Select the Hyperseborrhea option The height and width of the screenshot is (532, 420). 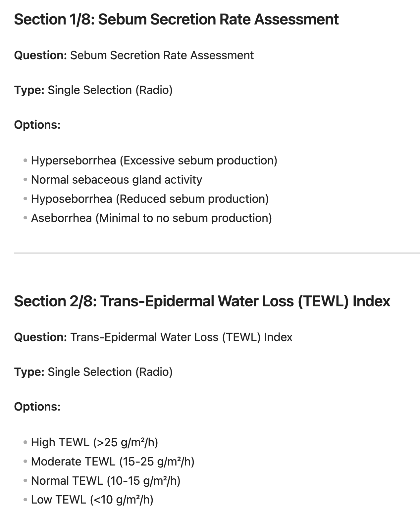pyautogui.click(x=154, y=160)
